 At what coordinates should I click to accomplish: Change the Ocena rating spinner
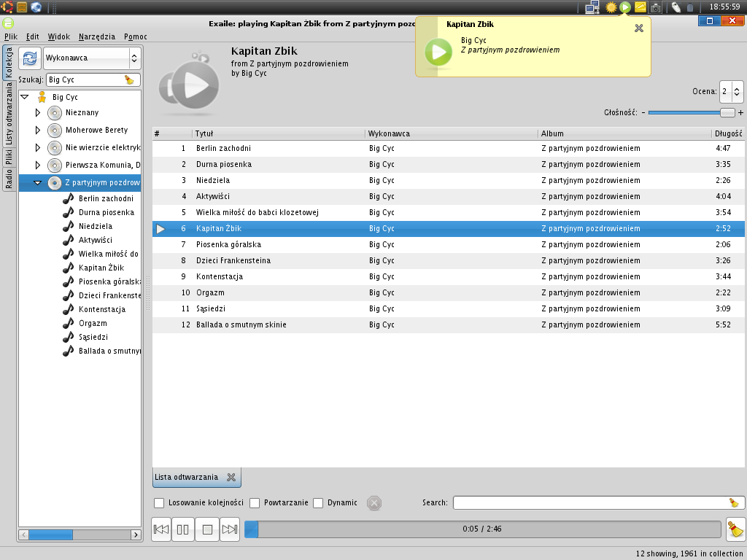(x=737, y=91)
